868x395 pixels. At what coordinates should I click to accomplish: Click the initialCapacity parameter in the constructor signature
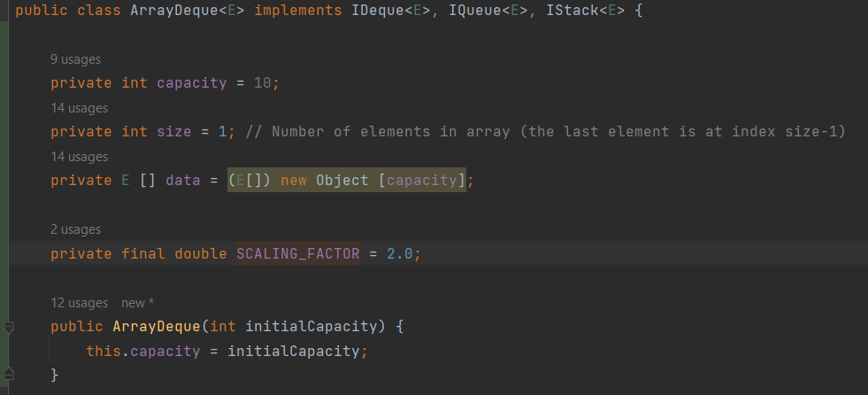coord(311,326)
